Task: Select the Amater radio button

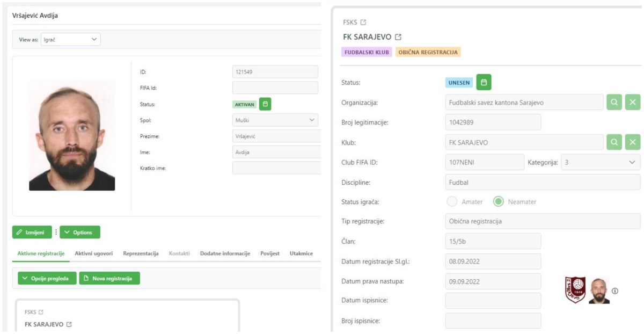Action: tap(452, 202)
